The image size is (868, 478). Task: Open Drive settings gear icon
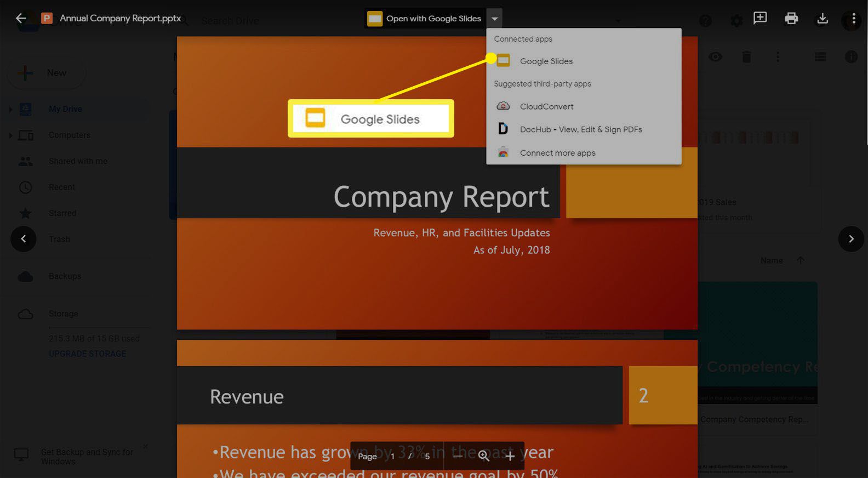click(736, 21)
